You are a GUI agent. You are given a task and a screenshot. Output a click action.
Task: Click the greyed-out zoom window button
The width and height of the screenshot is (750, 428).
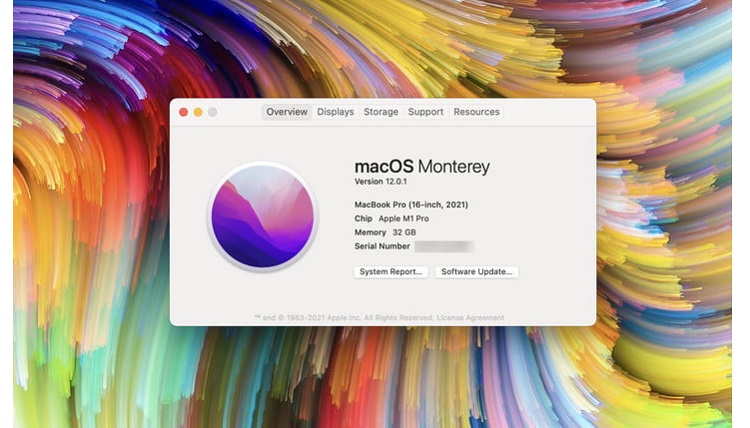tap(213, 112)
